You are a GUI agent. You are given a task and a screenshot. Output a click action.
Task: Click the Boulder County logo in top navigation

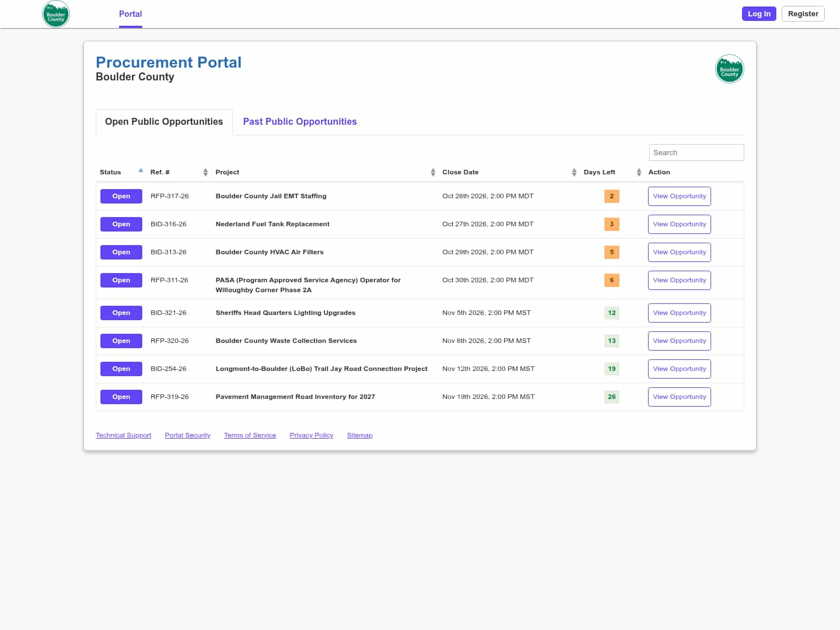(56, 14)
